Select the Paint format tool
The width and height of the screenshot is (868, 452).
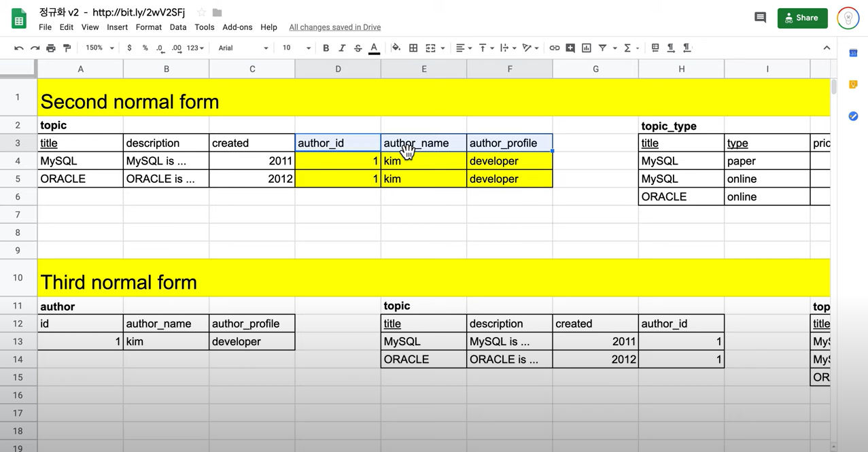pyautogui.click(x=67, y=48)
